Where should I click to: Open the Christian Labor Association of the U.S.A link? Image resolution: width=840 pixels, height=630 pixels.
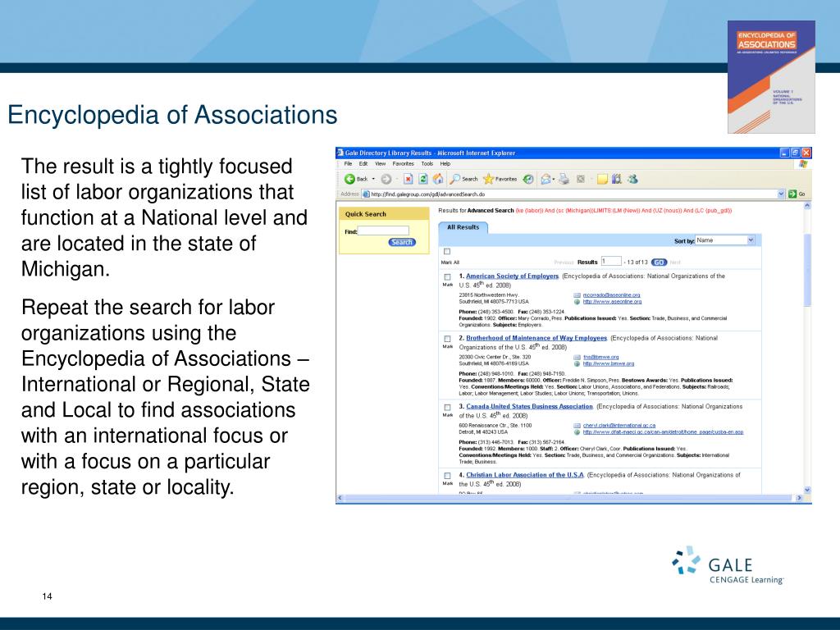click(524, 475)
